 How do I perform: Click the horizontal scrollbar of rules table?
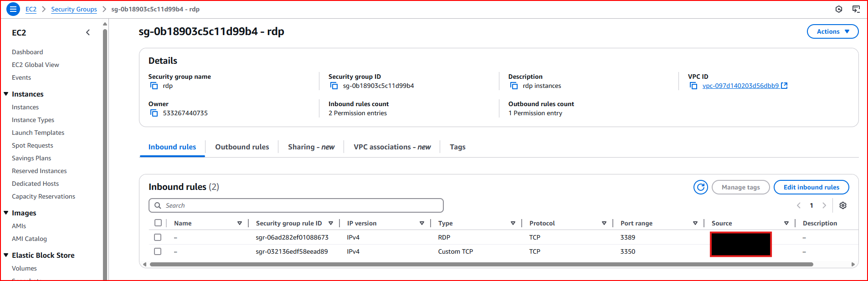481,264
